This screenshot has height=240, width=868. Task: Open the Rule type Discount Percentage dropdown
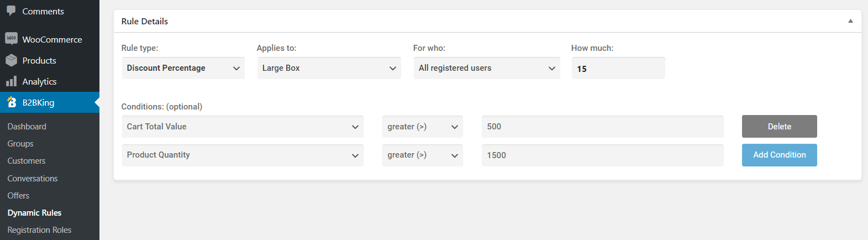click(x=183, y=68)
